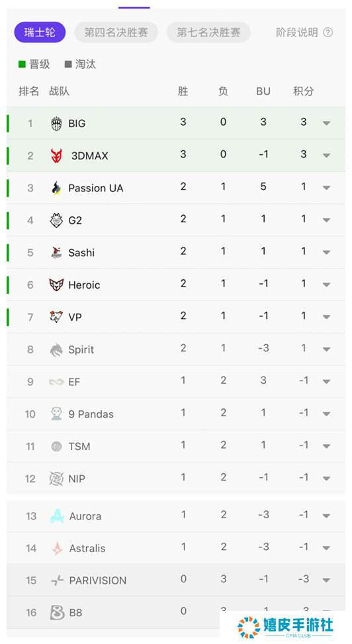Open 阶段说明 stage explanation link

click(297, 32)
